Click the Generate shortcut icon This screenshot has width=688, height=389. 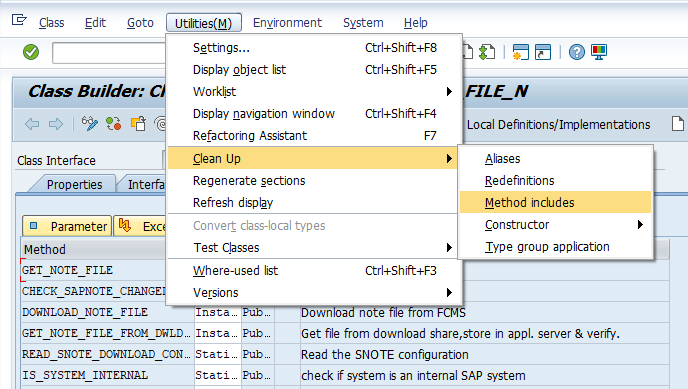[543, 52]
